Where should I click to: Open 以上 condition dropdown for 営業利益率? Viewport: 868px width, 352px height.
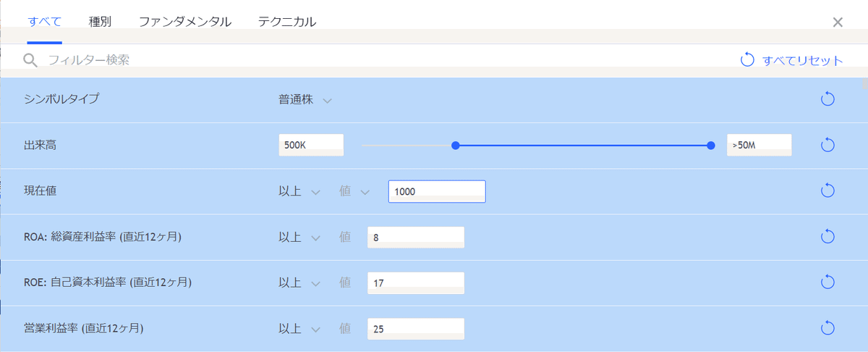click(299, 329)
